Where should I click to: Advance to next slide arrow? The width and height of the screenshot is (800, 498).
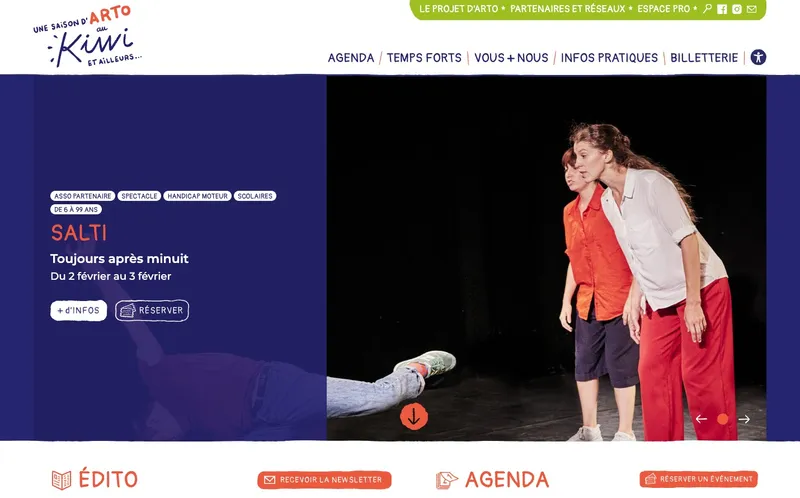point(744,419)
